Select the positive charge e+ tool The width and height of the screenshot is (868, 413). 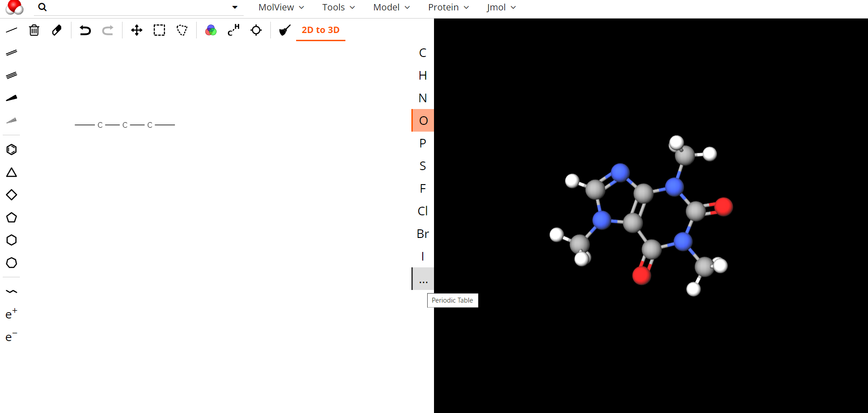point(11,314)
